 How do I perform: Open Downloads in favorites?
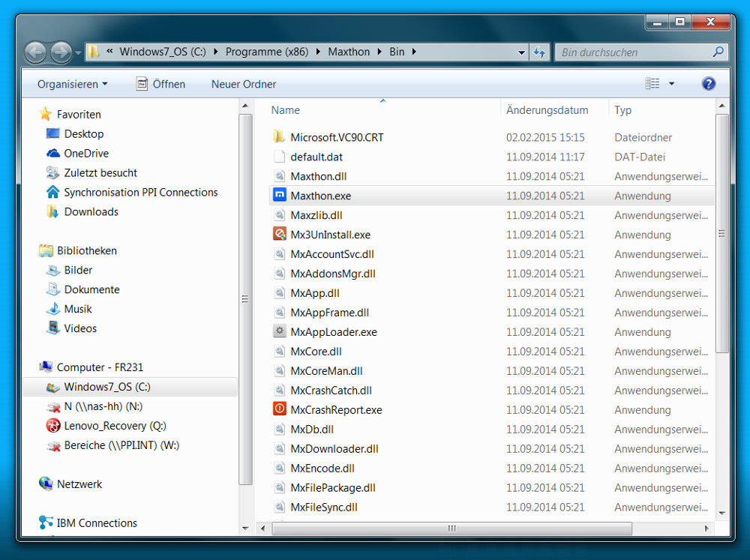tap(91, 212)
